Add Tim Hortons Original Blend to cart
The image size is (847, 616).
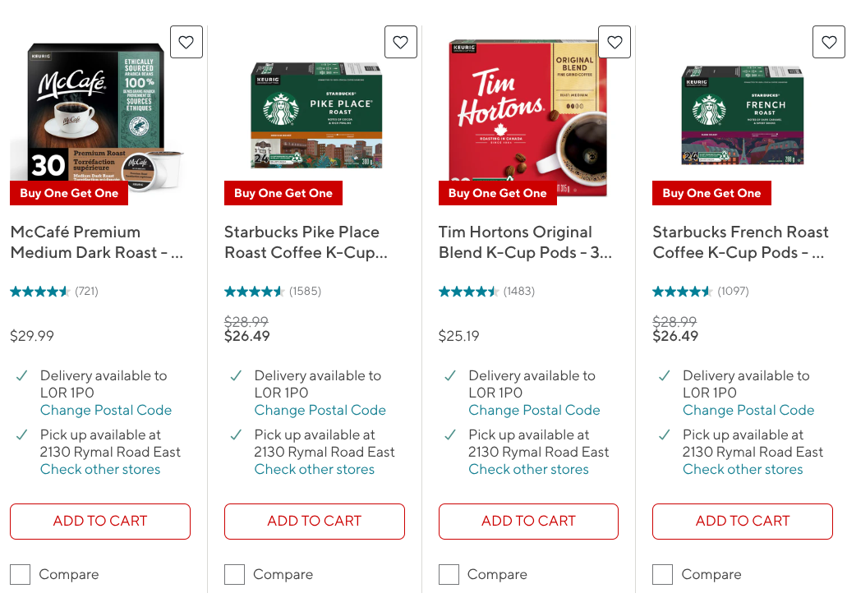[x=528, y=522]
